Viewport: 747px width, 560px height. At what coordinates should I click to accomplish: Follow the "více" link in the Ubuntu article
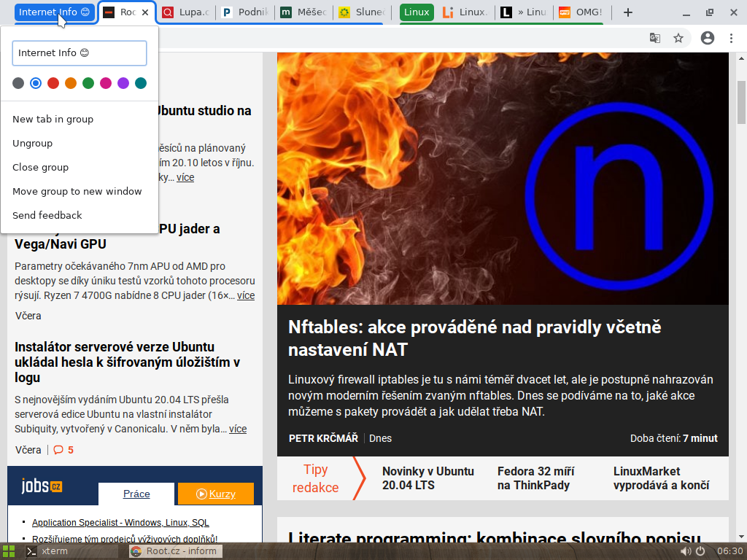click(x=185, y=177)
